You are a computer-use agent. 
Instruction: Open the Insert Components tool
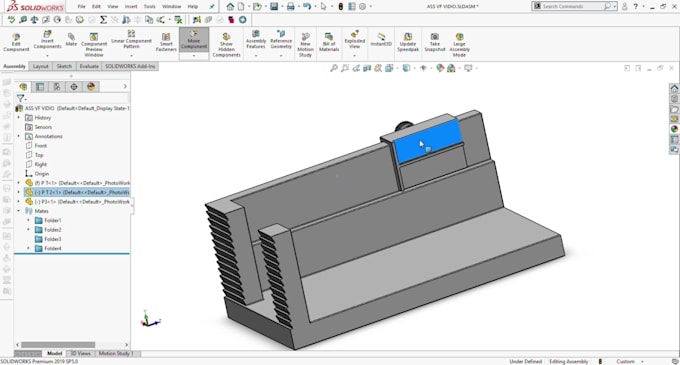pos(47,39)
